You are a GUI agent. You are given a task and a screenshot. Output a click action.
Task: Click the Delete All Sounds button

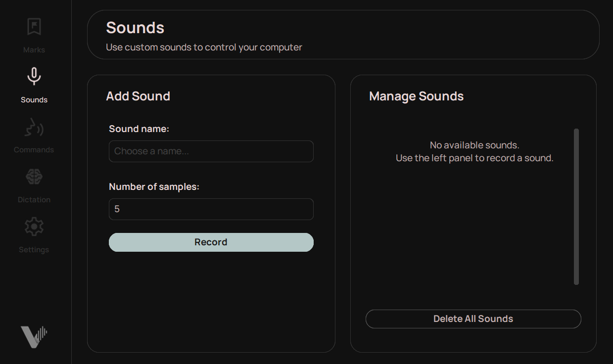(473, 318)
